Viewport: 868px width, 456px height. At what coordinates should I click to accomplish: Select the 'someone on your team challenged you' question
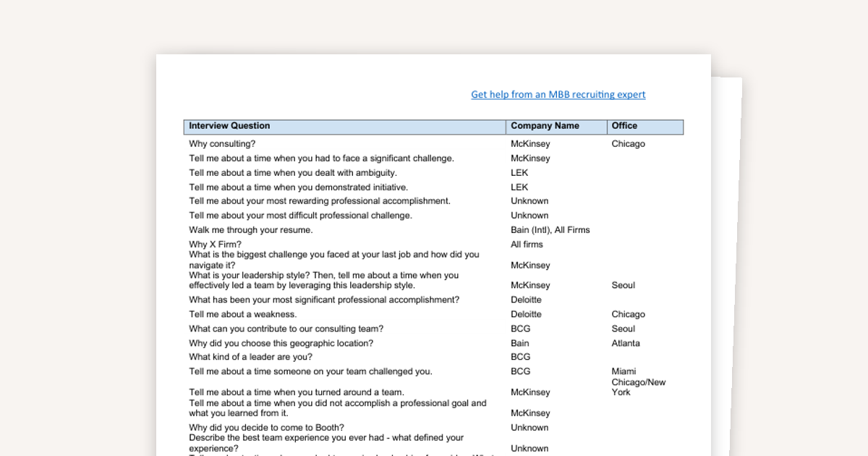point(310,371)
